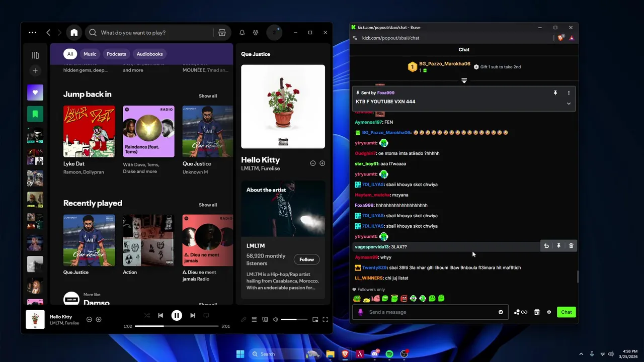Open Kick shop storefront icon

coord(537,312)
